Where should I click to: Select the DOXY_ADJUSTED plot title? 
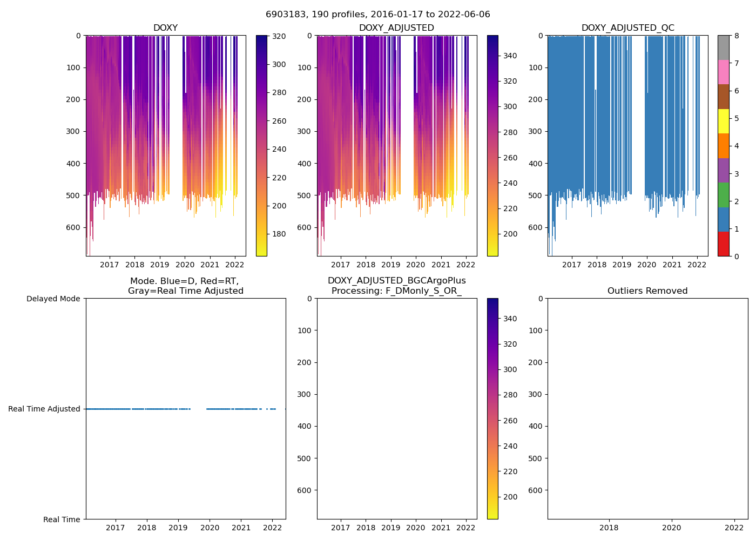coord(396,28)
